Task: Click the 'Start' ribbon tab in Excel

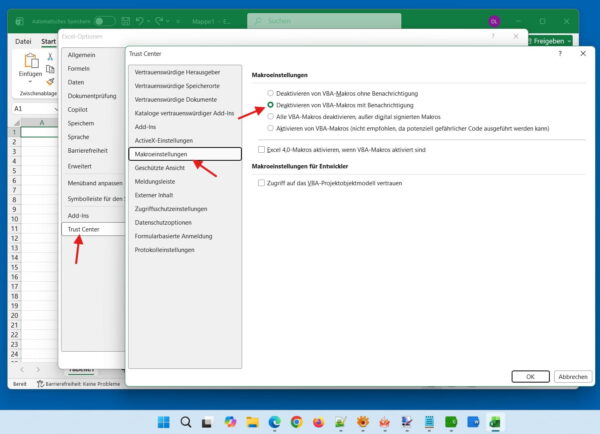Action: click(x=48, y=41)
